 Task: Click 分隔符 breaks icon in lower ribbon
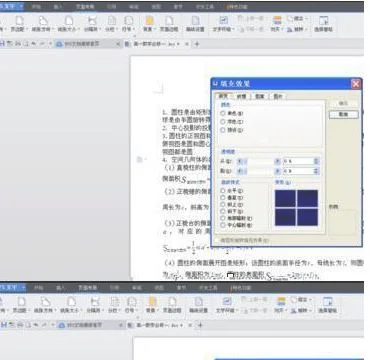coord(96,302)
